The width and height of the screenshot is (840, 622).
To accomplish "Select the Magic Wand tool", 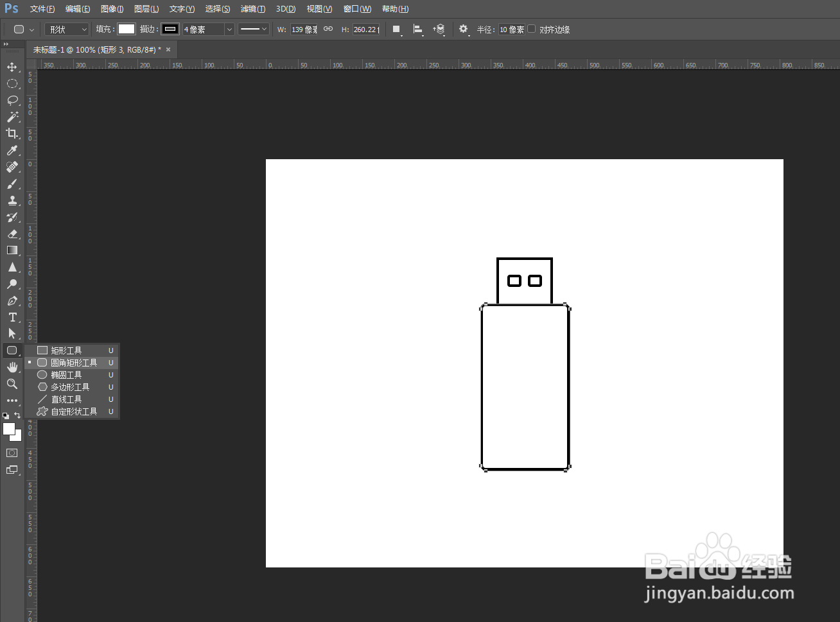I will point(12,117).
